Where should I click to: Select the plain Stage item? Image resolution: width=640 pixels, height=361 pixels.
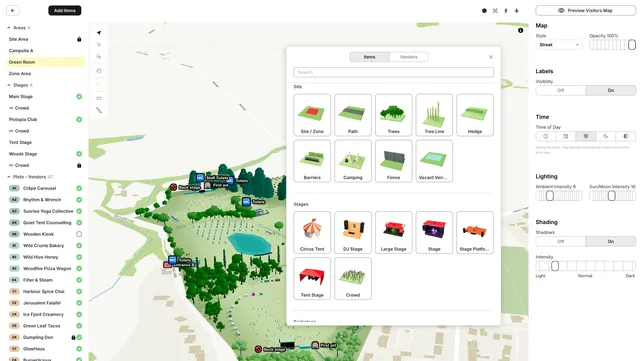(x=434, y=232)
